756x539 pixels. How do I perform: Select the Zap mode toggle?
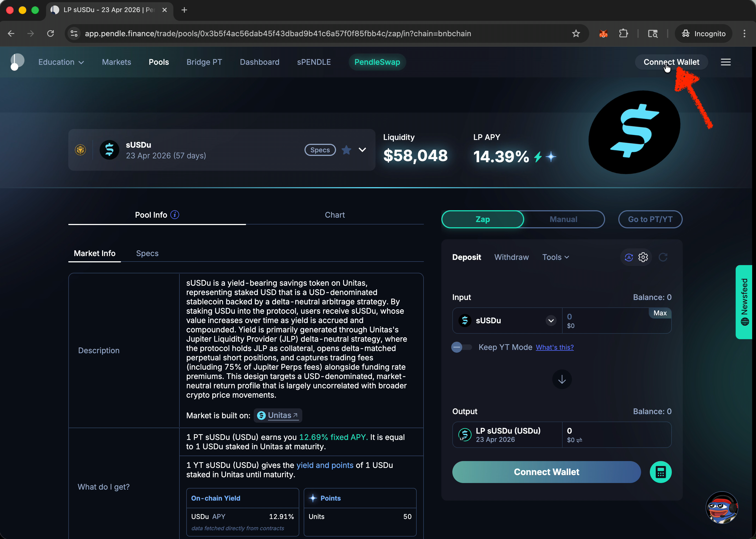[x=483, y=219]
